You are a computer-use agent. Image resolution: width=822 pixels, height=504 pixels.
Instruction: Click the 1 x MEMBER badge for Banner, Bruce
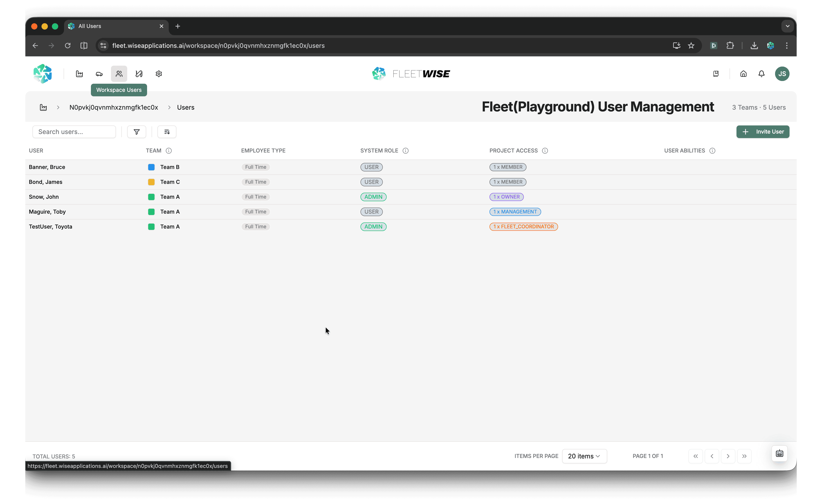508,167
